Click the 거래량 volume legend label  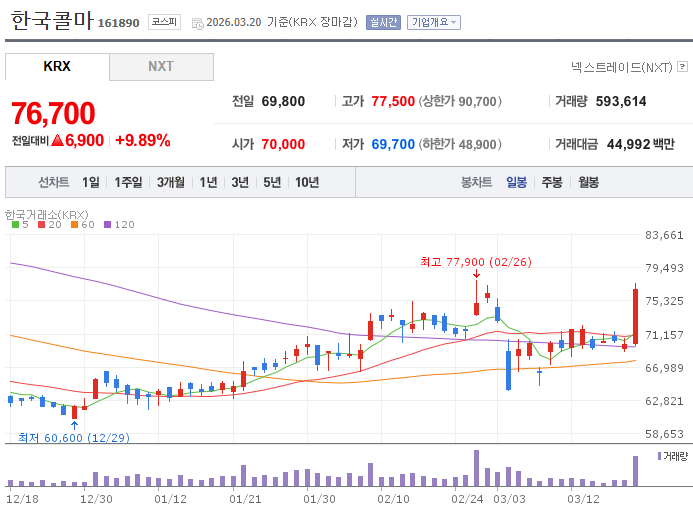[x=676, y=456]
